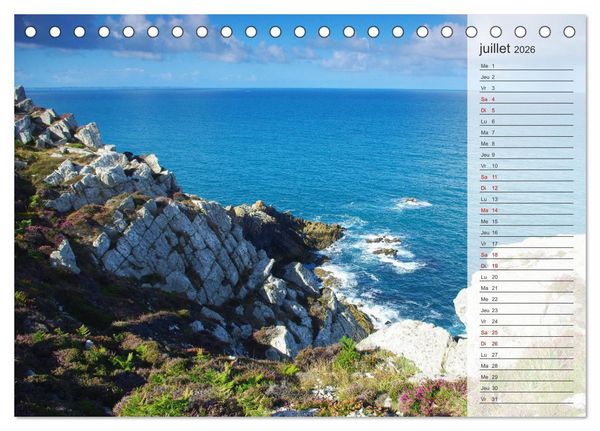The width and height of the screenshot is (600, 431).
Task: Select the 'Ma 21' day row
Action: (x=527, y=288)
